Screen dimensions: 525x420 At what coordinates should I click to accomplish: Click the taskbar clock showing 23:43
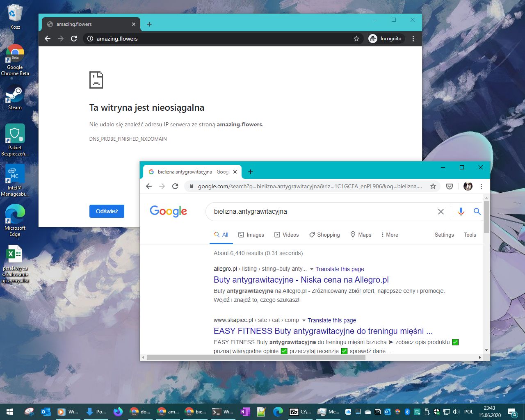point(489,412)
